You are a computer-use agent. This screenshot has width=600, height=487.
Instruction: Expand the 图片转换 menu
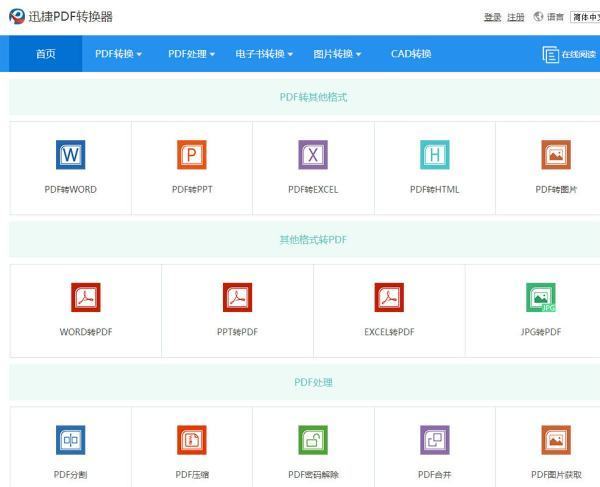[337, 54]
